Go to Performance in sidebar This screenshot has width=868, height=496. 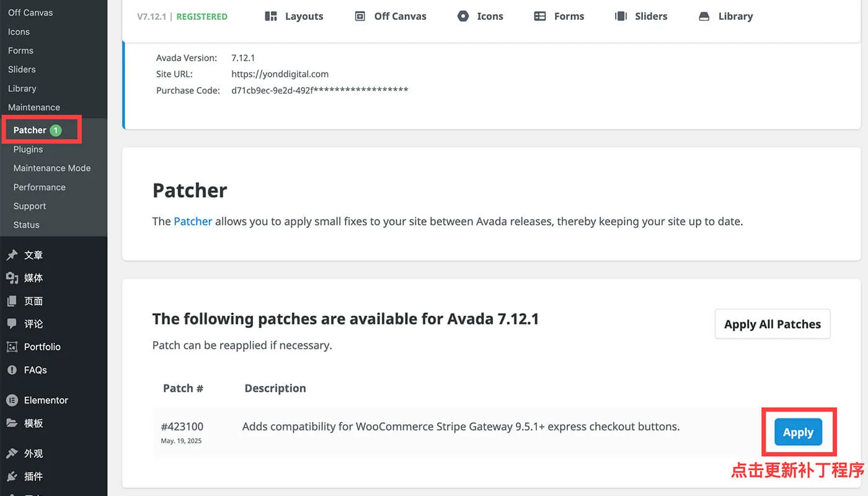[39, 187]
